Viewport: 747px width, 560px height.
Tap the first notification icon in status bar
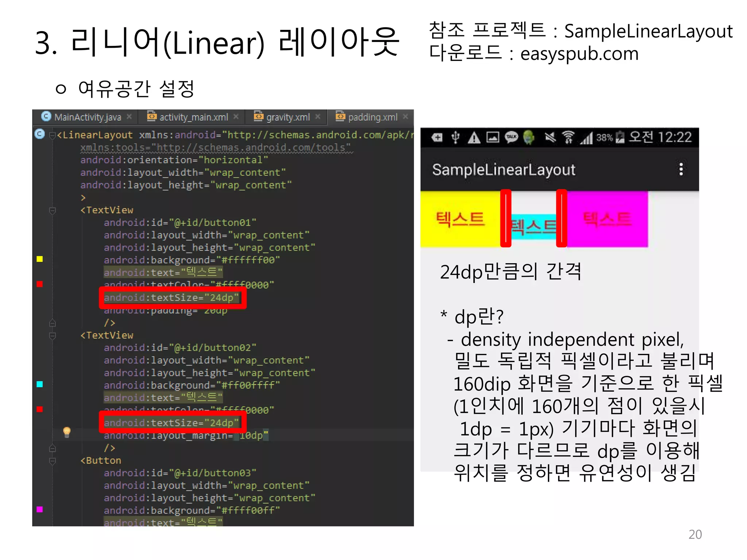pos(437,137)
